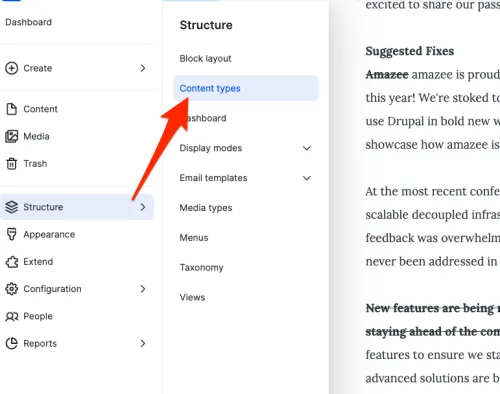Open Extend in the sidebar
The width and height of the screenshot is (500, 394).
[x=38, y=262]
